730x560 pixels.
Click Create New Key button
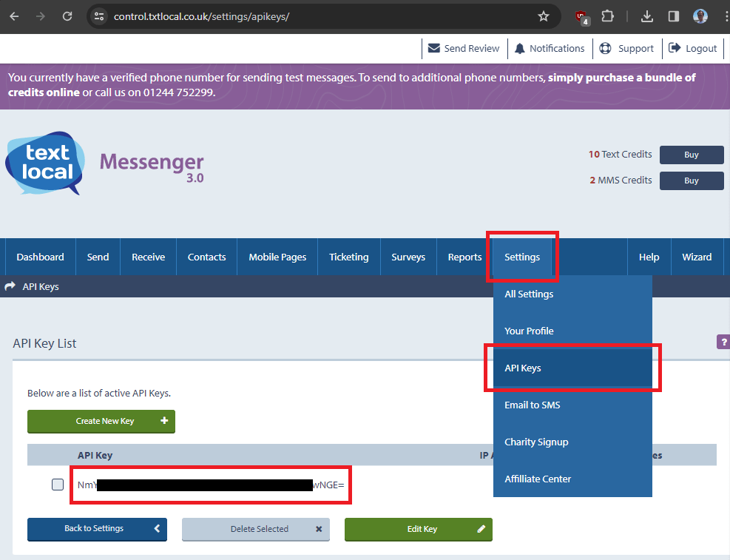tap(101, 421)
